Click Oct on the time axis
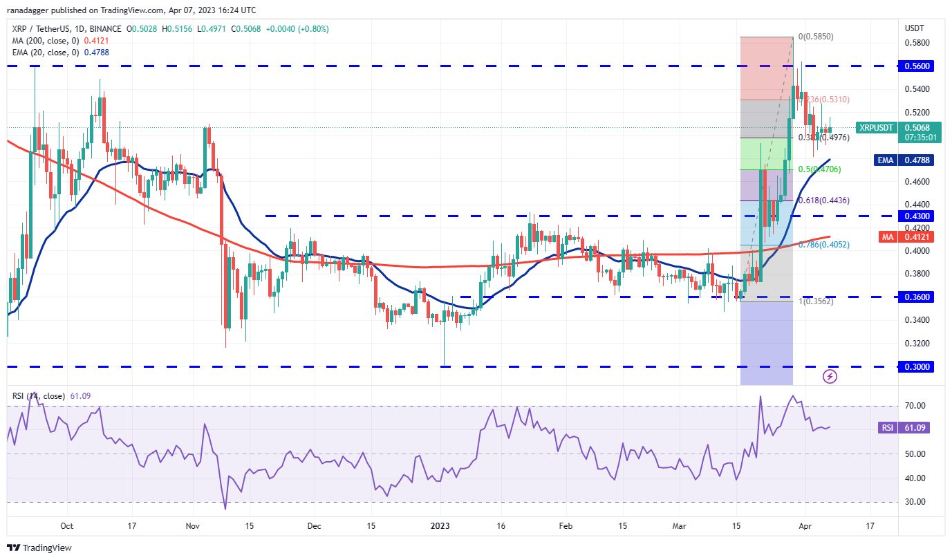952x560 pixels. tap(66, 526)
